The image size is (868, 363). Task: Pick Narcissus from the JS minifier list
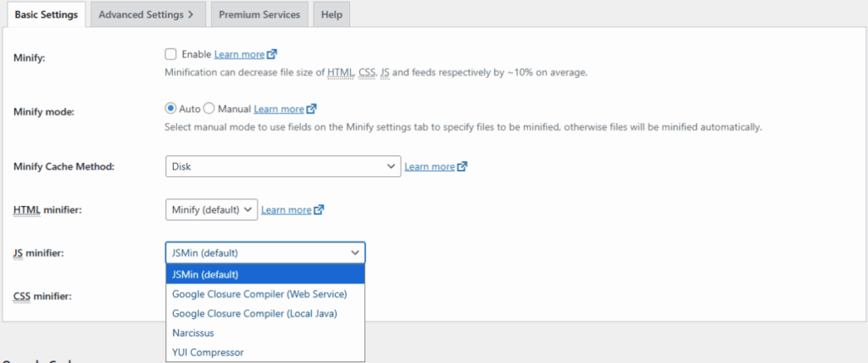click(x=194, y=333)
